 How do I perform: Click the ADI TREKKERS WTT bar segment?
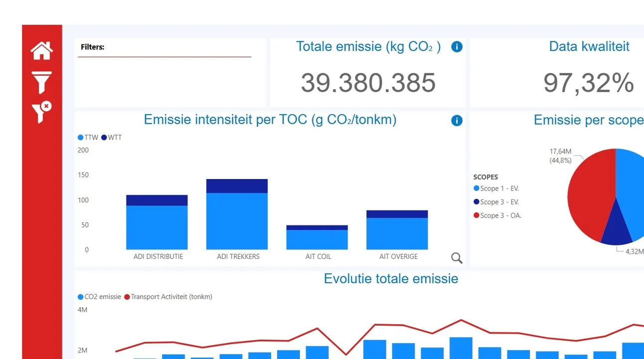coord(237,186)
